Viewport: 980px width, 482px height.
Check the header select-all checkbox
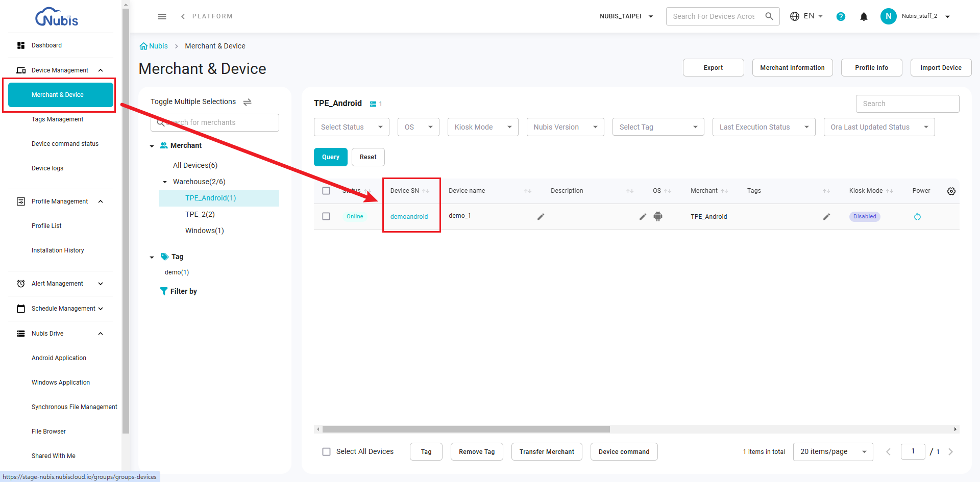(x=326, y=191)
